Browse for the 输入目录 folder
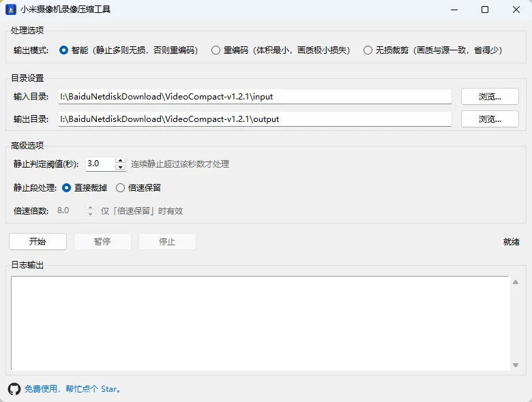Viewport: 532px width, 402px height. tap(490, 97)
